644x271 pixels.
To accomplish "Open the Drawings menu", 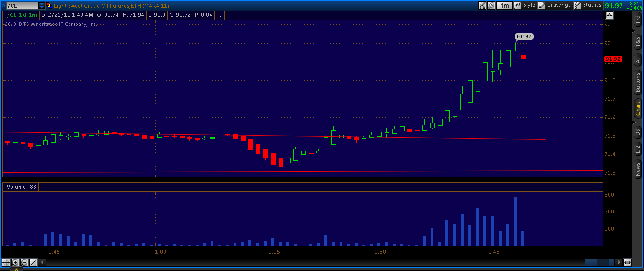I will pos(554,5).
